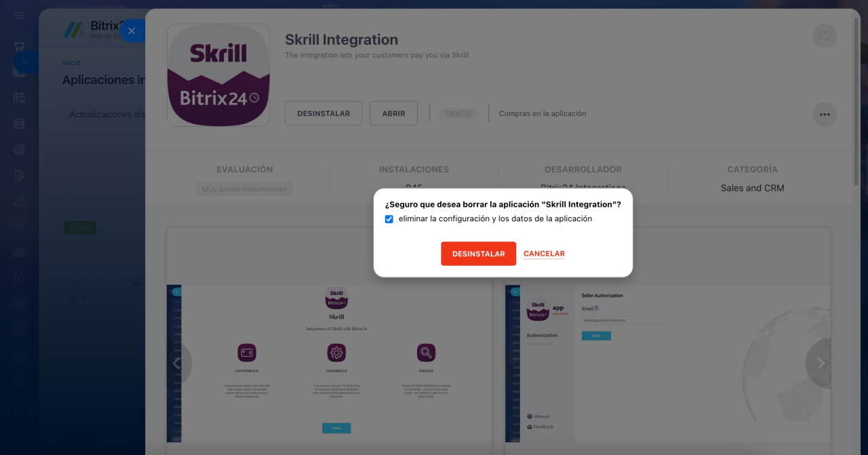
Task: Click the small X tab in the left sidebar
Action: (x=24, y=62)
